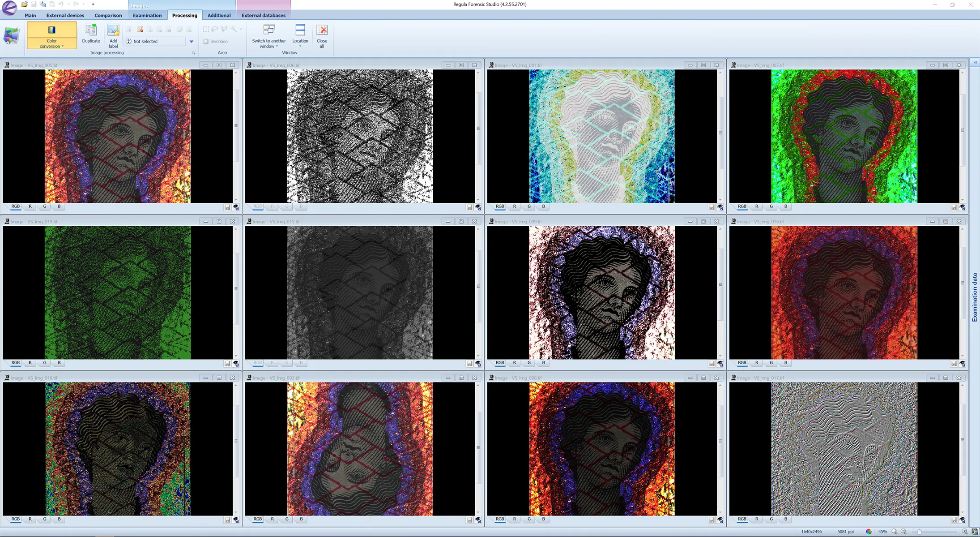Save VS_Img_018.tif using its disk icon
This screenshot has width=980, height=537.
[227, 520]
